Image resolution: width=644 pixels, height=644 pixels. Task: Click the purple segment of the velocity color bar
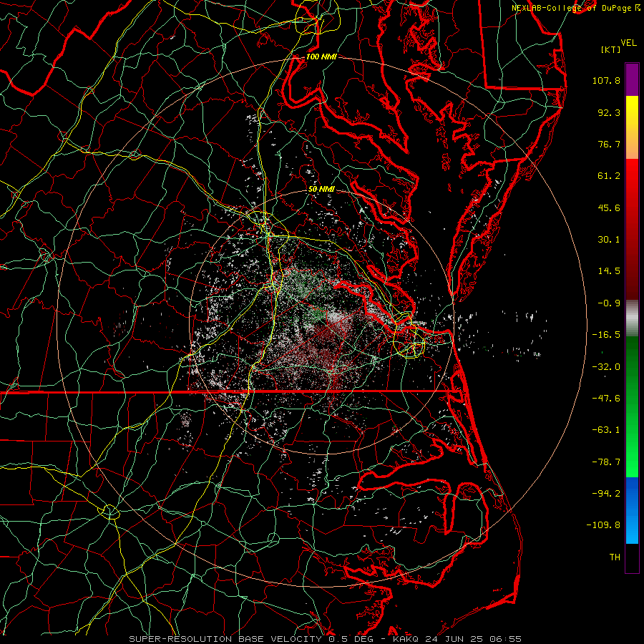(632, 80)
